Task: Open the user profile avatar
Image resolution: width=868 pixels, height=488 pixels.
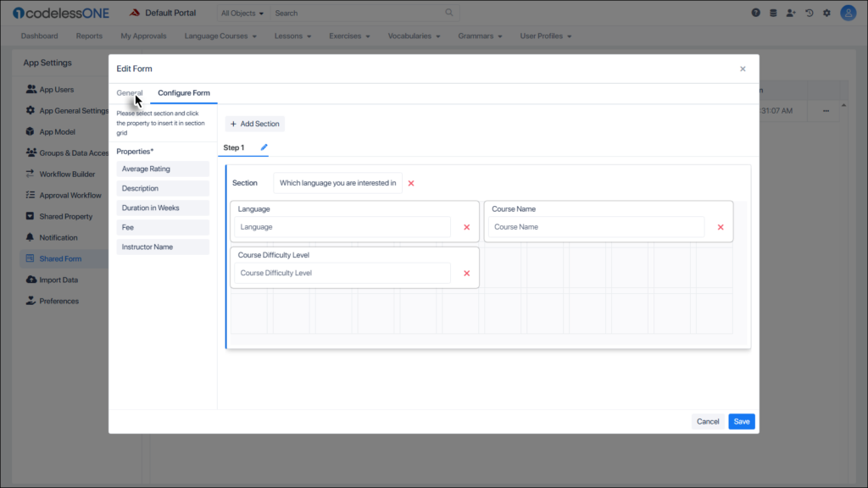Action: point(848,13)
